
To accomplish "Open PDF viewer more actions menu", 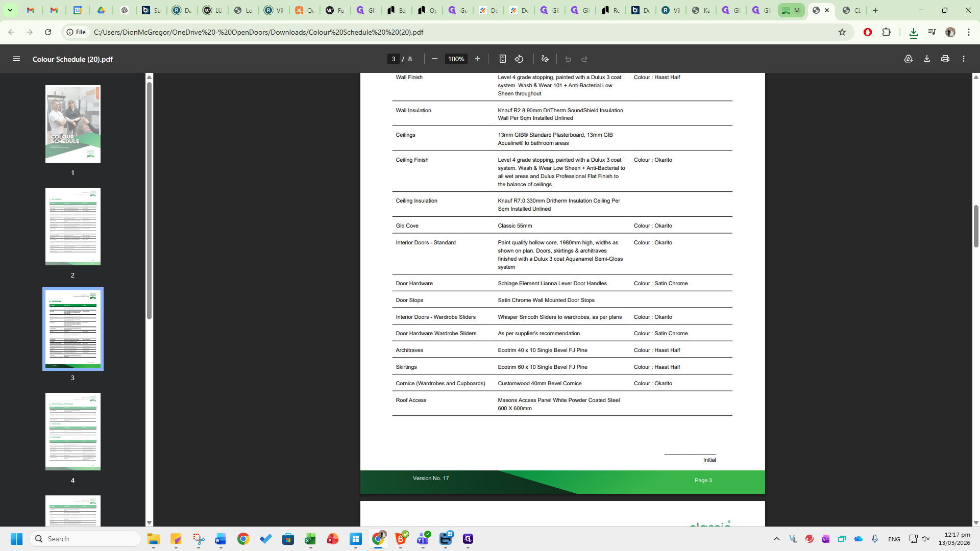I will coord(964,59).
